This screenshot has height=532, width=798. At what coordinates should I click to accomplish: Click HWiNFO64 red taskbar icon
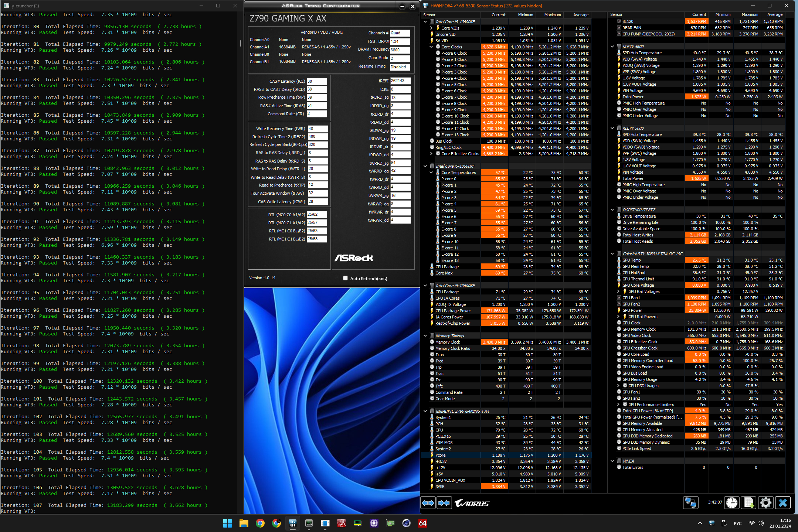(422, 523)
